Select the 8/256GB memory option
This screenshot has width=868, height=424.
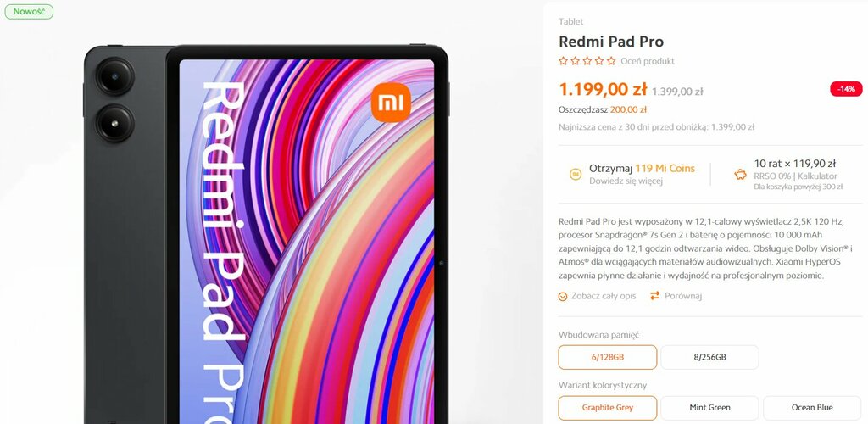tap(709, 357)
